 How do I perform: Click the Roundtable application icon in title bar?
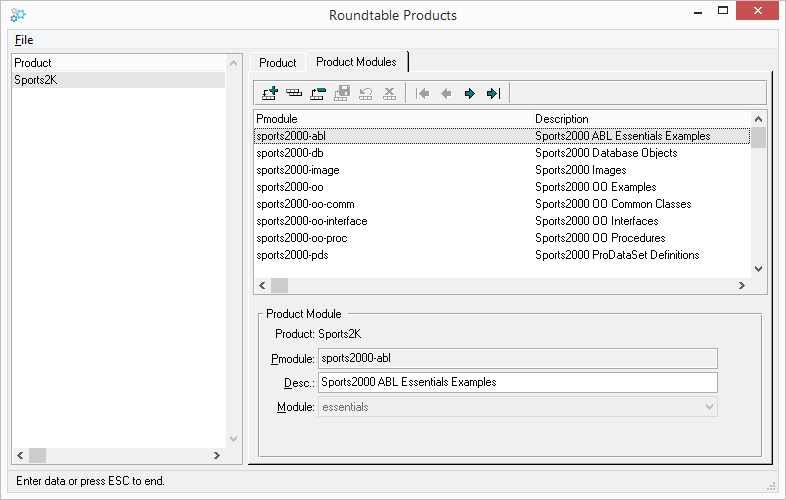coord(18,15)
